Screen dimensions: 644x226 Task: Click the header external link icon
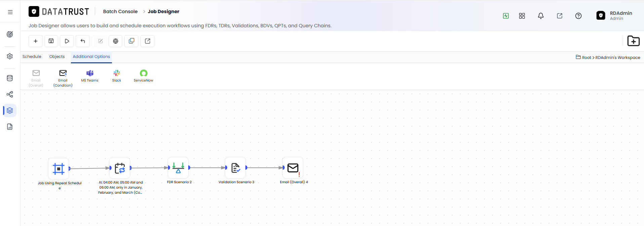point(560,16)
